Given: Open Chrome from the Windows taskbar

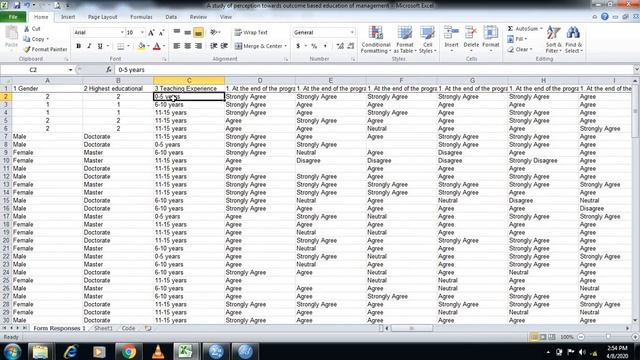Looking at the screenshot, I should click(x=128, y=351).
